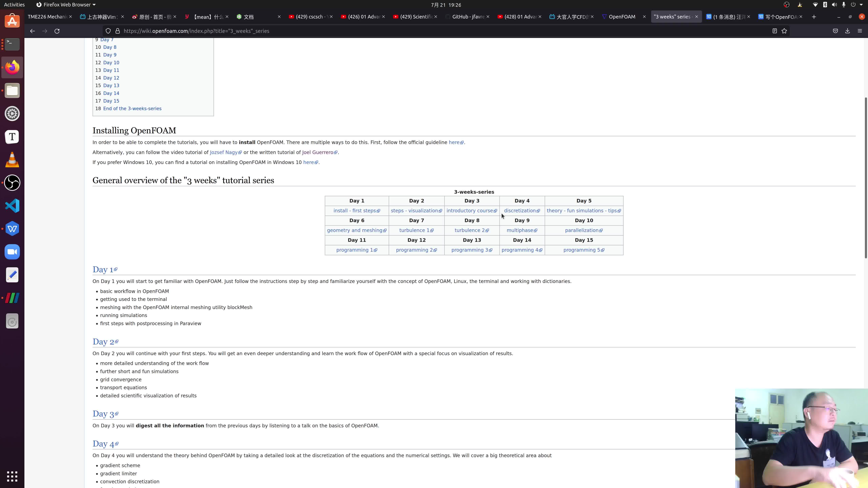Click the webcam video overlay thumbnail
Screen dimensions: 868x488
point(801,438)
